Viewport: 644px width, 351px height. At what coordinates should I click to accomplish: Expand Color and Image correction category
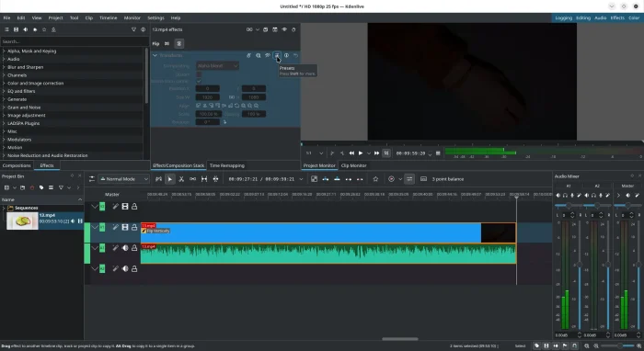pyautogui.click(x=4, y=84)
